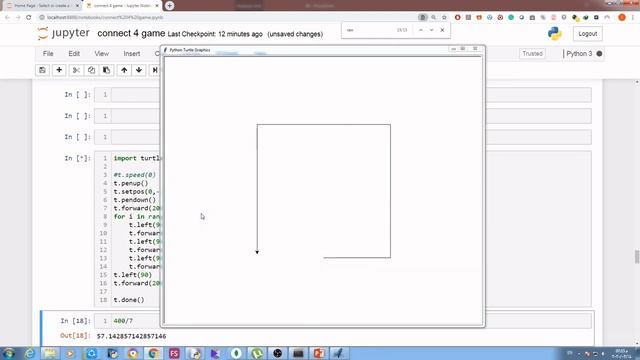Click the t.pendown() code line

point(135,200)
